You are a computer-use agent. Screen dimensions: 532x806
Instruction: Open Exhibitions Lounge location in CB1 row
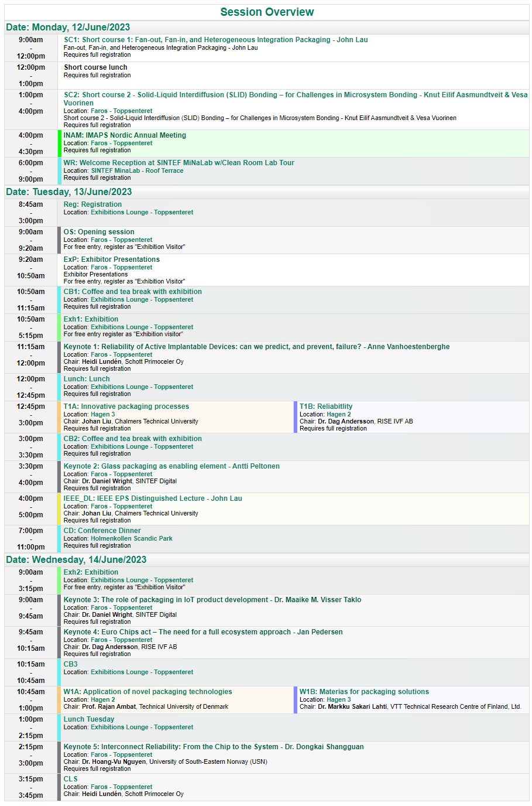(x=142, y=299)
